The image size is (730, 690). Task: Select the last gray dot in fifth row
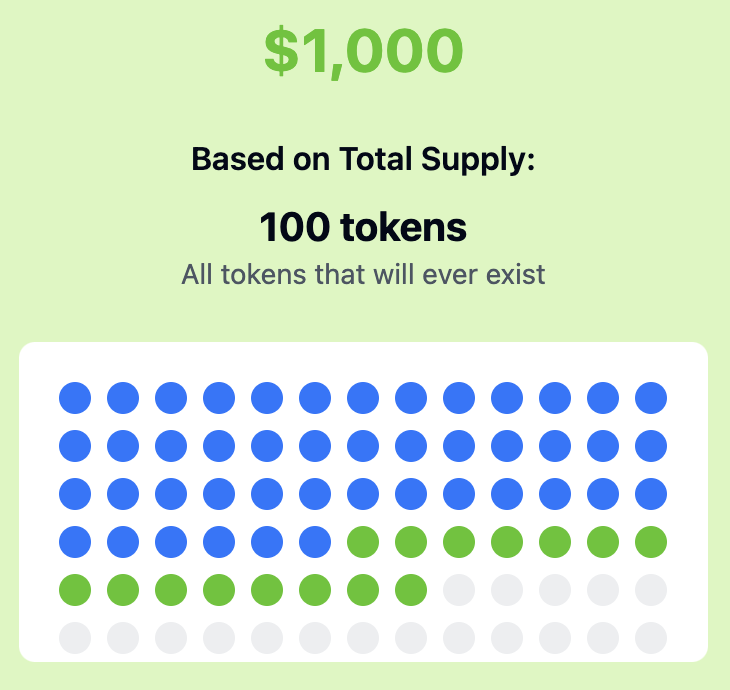click(651, 590)
